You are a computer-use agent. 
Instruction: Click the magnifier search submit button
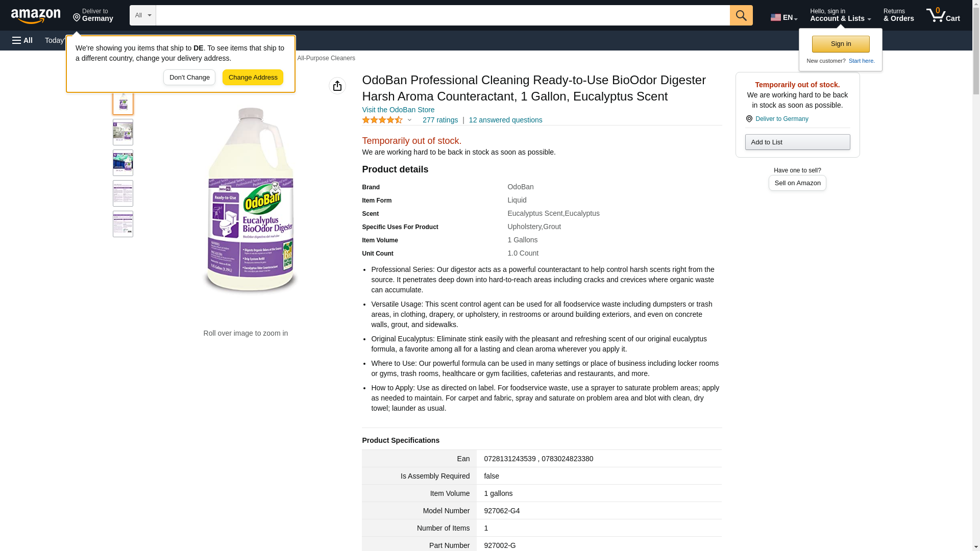pyautogui.click(x=741, y=15)
